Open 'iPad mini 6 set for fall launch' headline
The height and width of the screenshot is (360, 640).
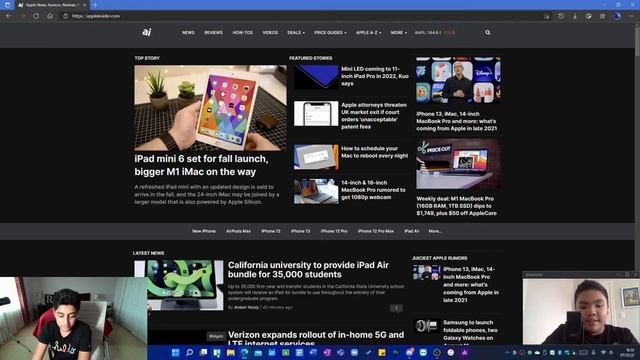(x=201, y=165)
